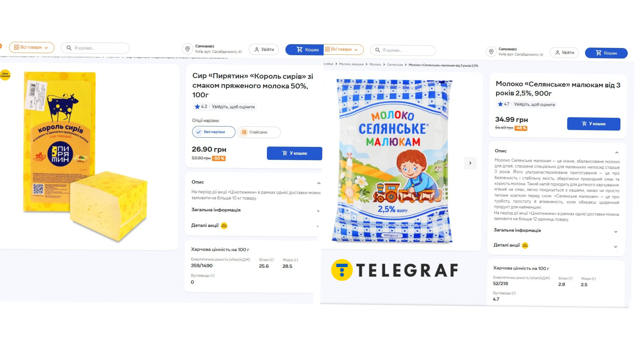Viewport: 644px width, 350px height.
Task: Click the search magnifier icon in left header
Action: point(69,48)
